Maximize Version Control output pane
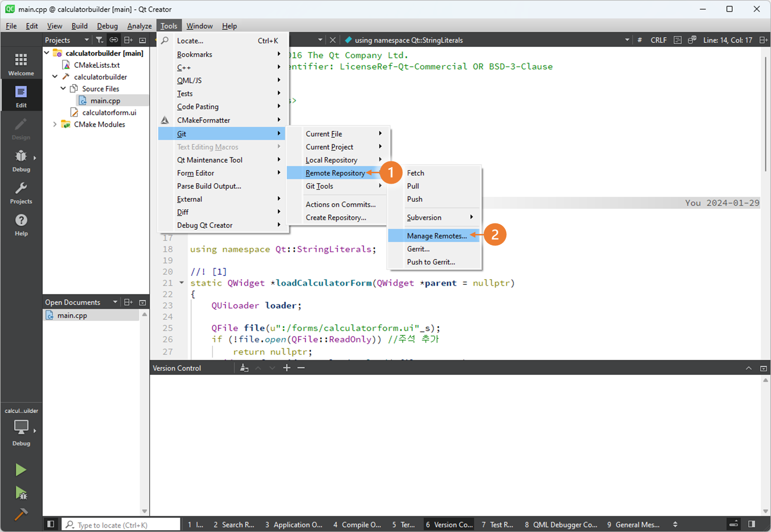Image resolution: width=771 pixels, height=532 pixels. coord(749,368)
